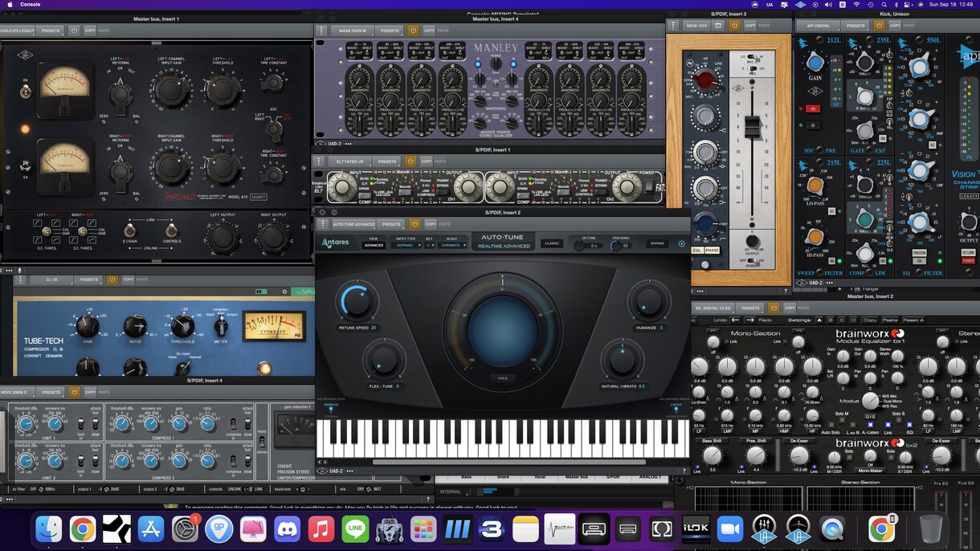Open App Store from the Dock
The height and width of the screenshot is (551, 980).
tap(151, 529)
